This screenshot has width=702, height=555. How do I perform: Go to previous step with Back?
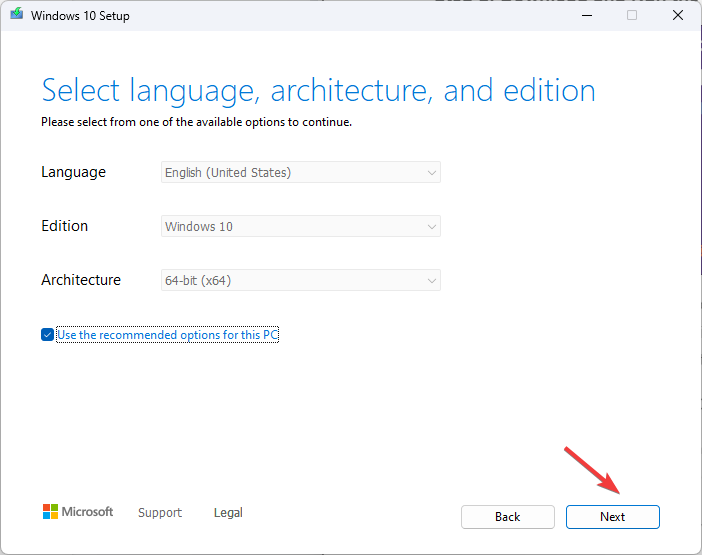click(x=507, y=517)
